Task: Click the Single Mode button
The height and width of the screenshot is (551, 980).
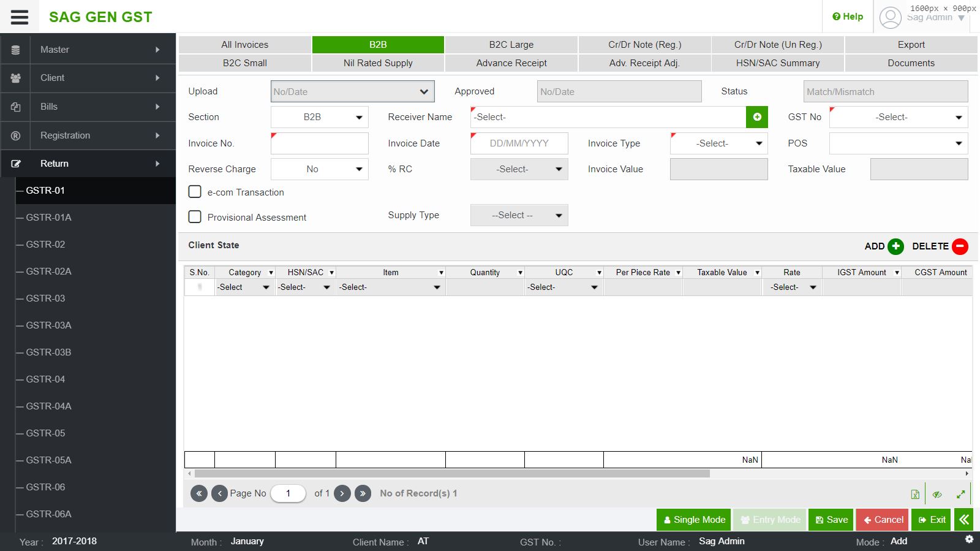Action: pyautogui.click(x=694, y=520)
